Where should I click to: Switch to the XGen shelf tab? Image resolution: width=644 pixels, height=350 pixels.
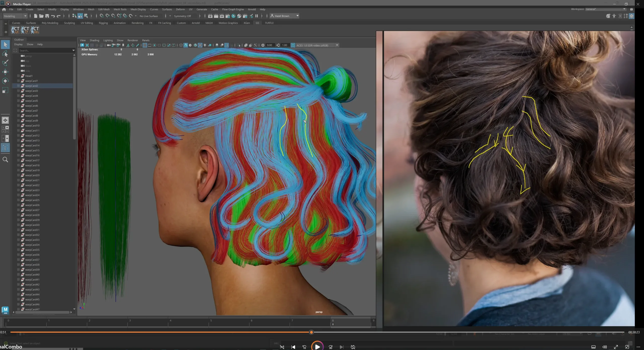(247, 23)
